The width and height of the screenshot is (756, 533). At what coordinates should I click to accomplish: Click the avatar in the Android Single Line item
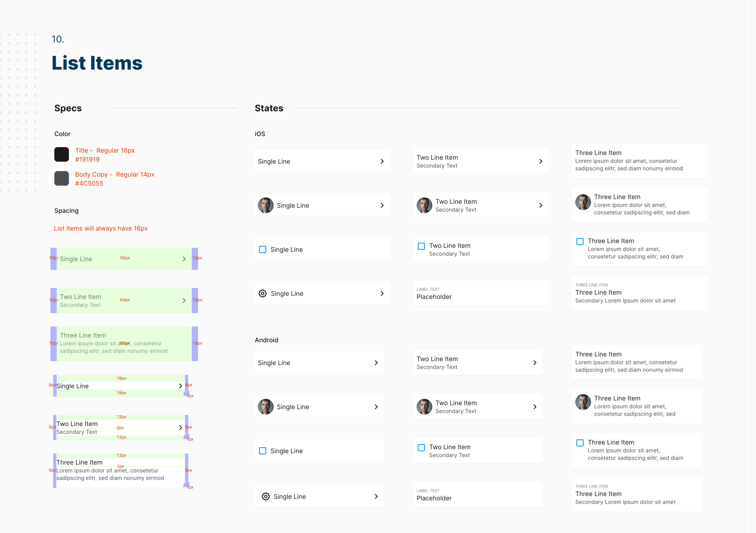(265, 407)
